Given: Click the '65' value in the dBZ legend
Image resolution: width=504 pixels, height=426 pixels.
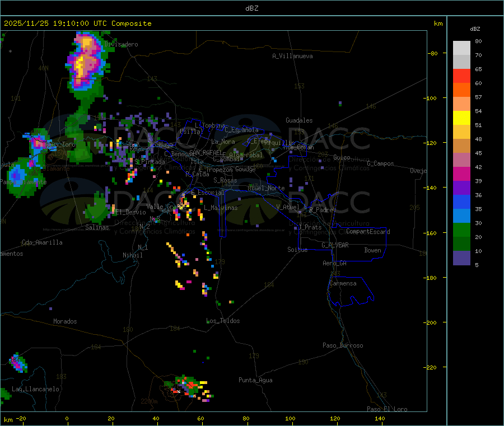Looking at the screenshot, I should 478,69.
